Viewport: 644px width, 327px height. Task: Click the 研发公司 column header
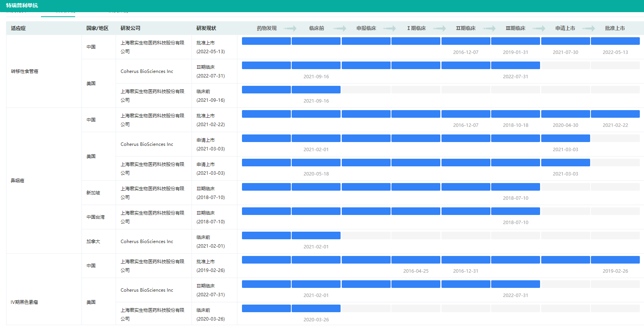point(130,28)
